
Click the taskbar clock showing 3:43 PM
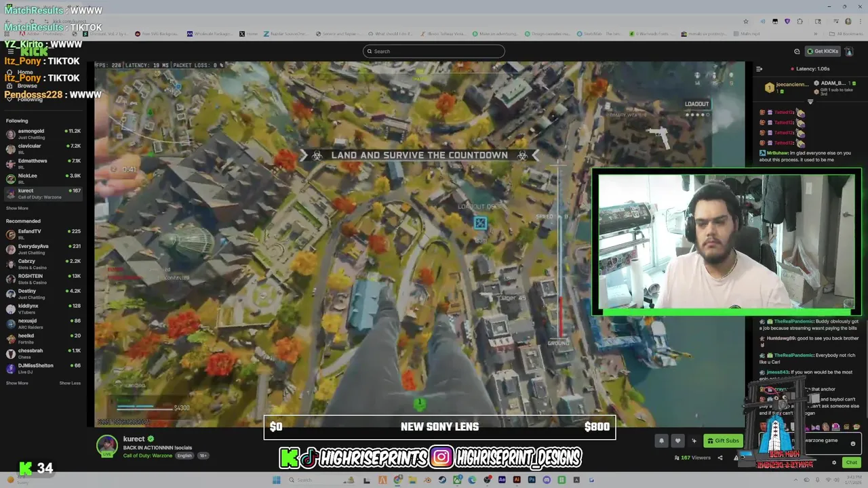tap(853, 480)
